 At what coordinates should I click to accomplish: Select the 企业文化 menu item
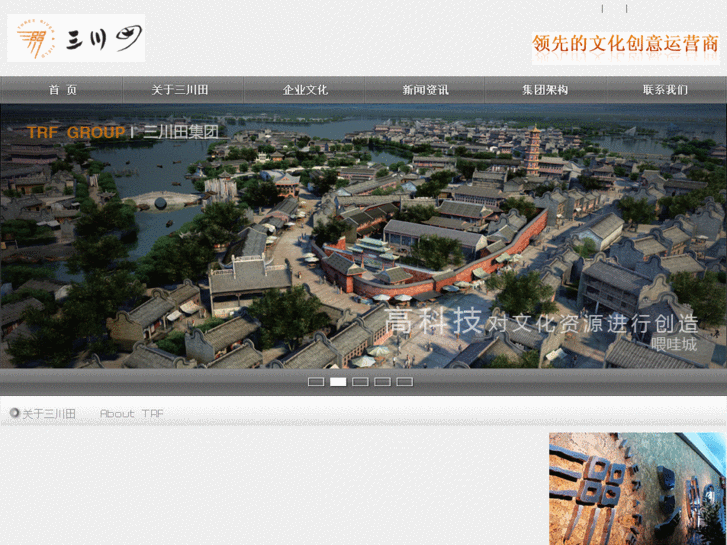305,90
